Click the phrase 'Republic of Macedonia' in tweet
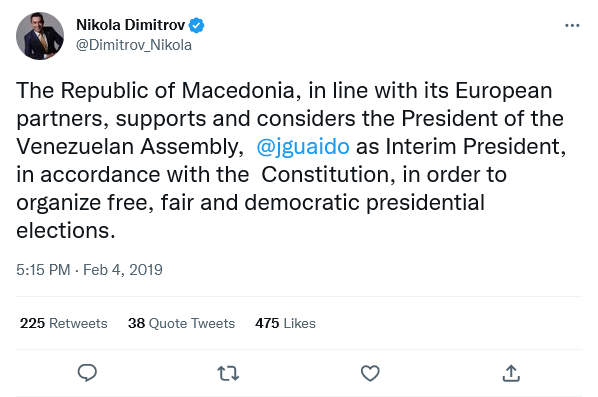Viewport: 598px width, 397px height. (178, 91)
